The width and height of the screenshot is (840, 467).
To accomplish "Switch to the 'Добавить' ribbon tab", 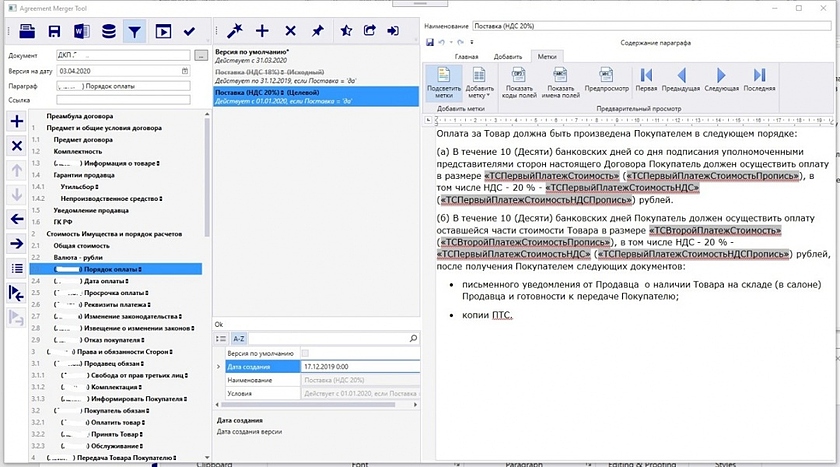I will [507, 57].
